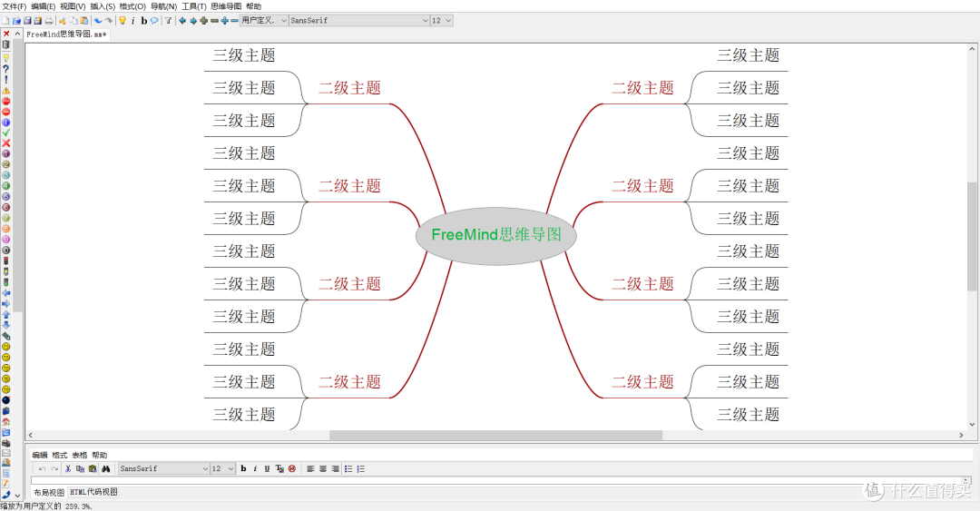Click the priority number 1 icon
The image size is (980, 511).
tap(6, 154)
